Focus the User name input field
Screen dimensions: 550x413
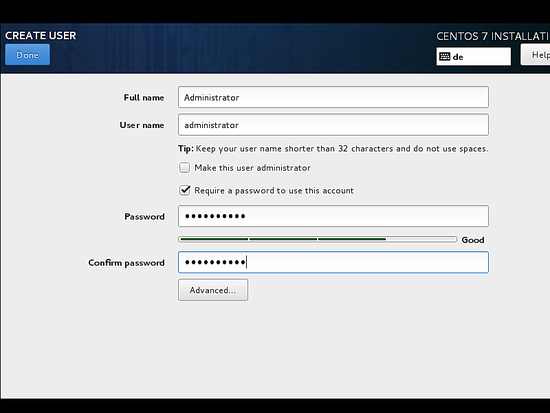tap(333, 125)
